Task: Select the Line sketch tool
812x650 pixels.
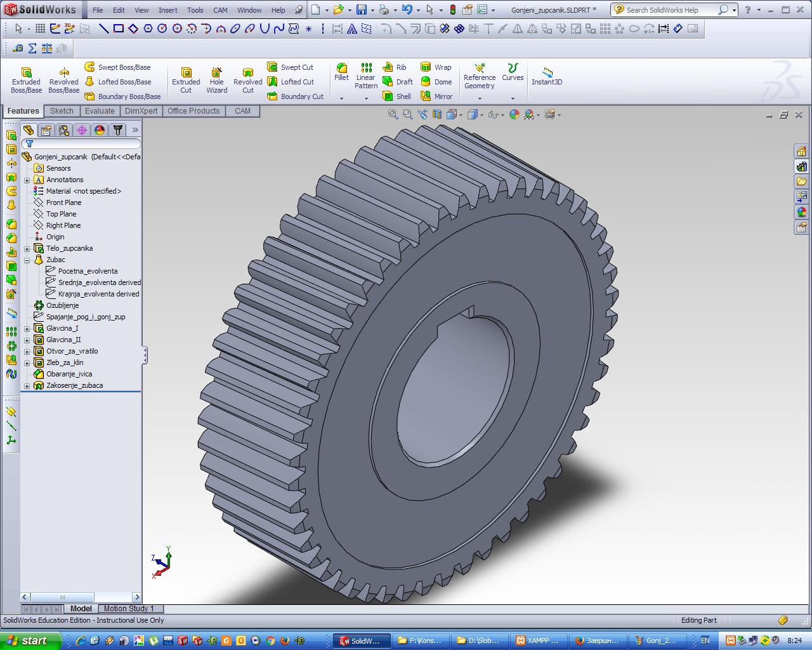Action: [x=103, y=29]
